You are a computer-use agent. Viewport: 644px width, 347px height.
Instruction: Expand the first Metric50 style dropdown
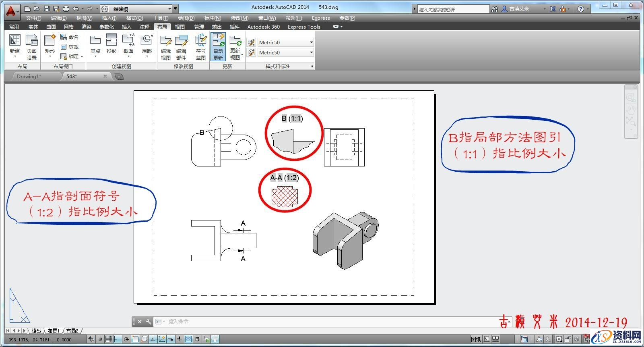tap(311, 42)
